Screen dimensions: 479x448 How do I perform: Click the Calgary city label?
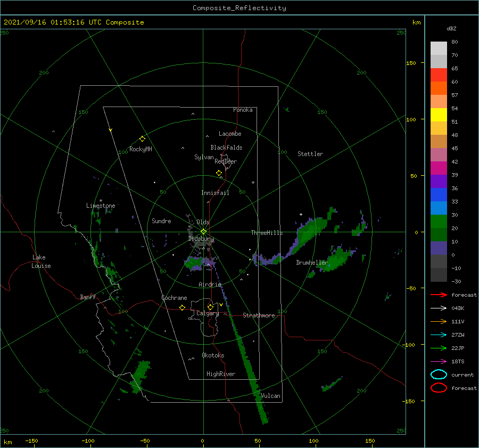pyautogui.click(x=208, y=313)
